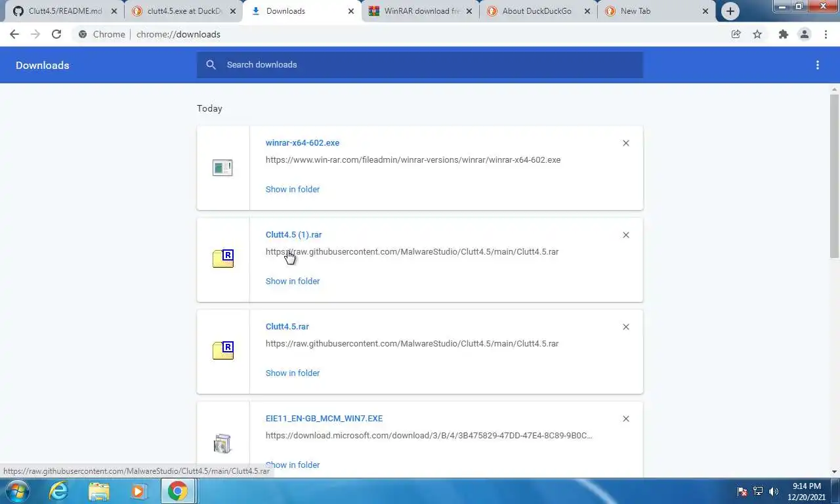
Task: Open the Clutt4.5 (1).rar file link
Action: pos(293,234)
